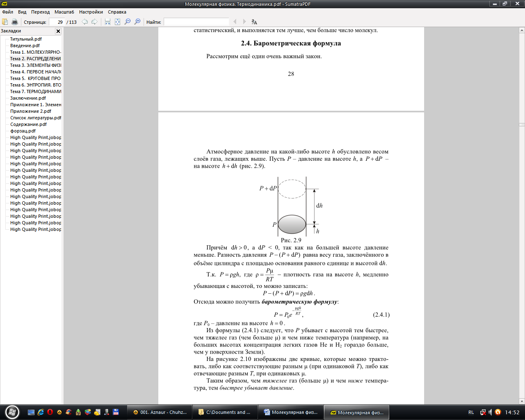Click the Zoom In magnifier icon
Screen dimensions: 525x420
tap(137, 22)
